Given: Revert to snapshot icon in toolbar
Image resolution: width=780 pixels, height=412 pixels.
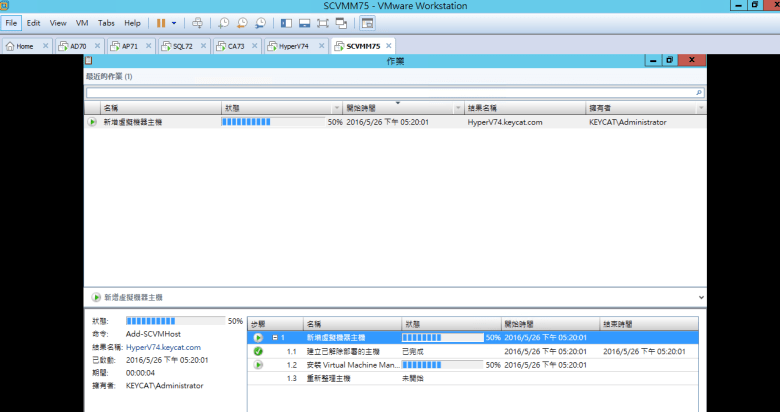Looking at the screenshot, I should 242,22.
